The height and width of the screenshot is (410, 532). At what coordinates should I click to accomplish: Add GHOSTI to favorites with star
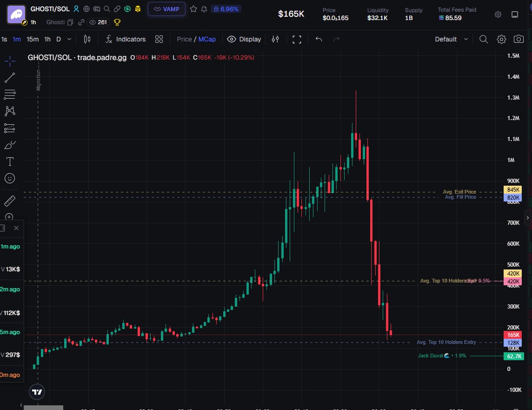coord(193,9)
